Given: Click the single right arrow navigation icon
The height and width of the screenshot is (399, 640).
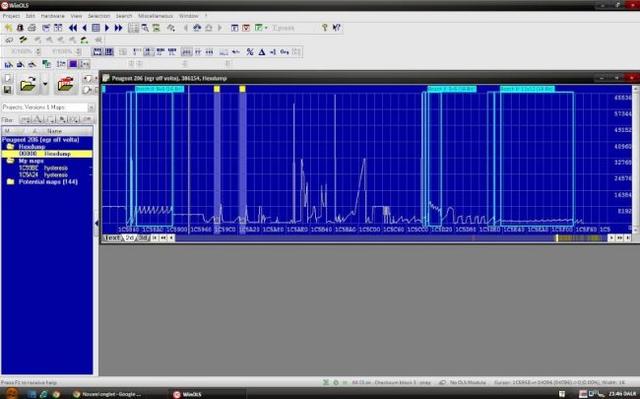Looking at the screenshot, I should (x=107, y=28).
